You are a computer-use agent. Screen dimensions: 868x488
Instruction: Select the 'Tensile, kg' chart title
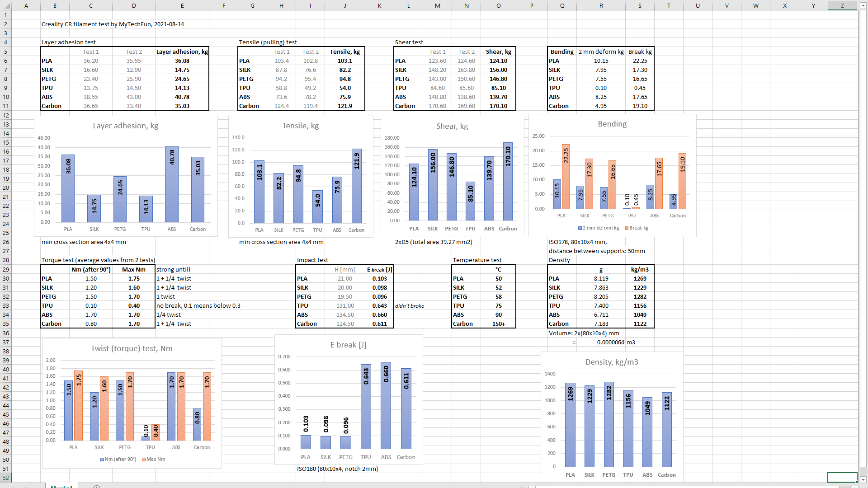pos(301,126)
